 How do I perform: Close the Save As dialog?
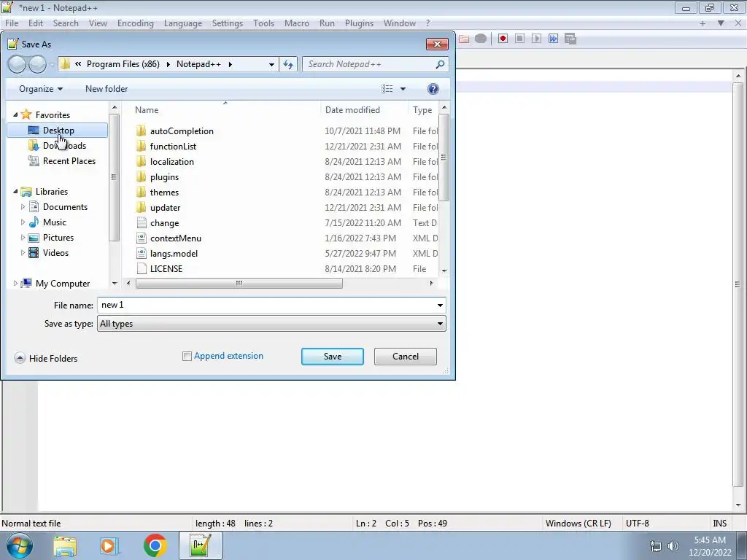(437, 44)
